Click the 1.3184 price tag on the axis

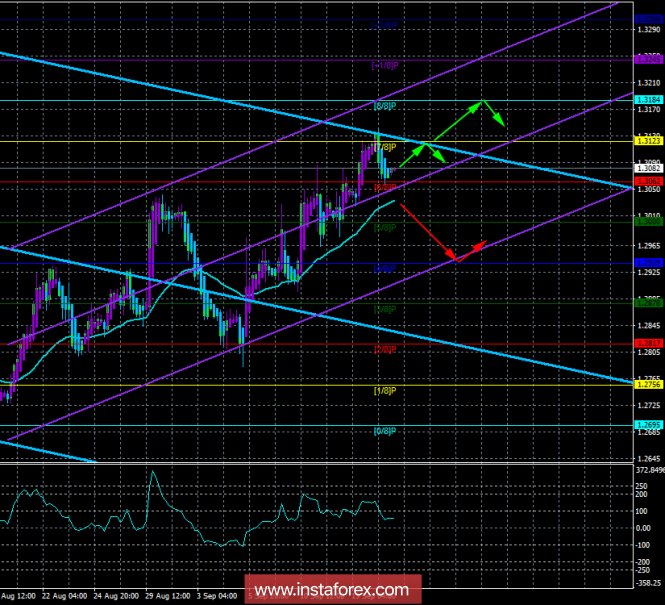[x=648, y=100]
